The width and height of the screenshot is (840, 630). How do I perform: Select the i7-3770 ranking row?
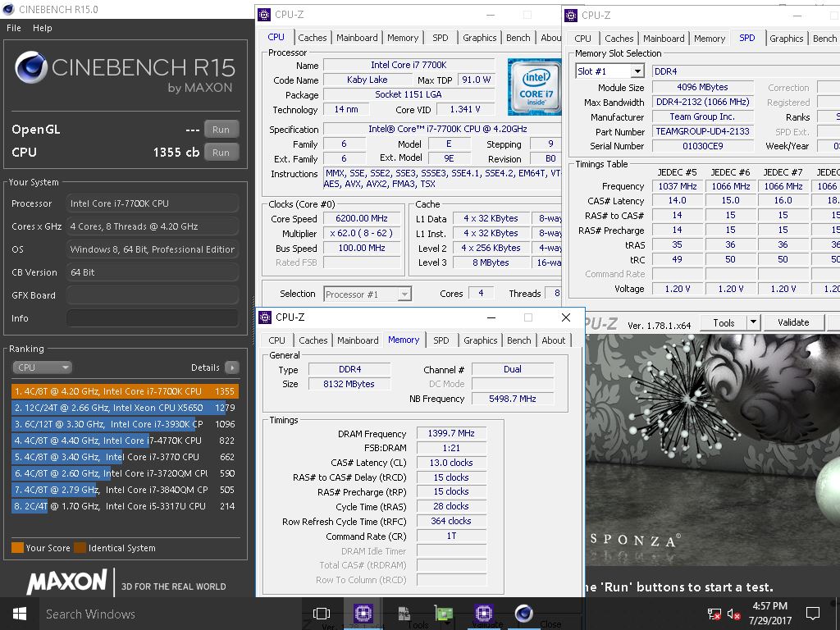[x=125, y=457]
